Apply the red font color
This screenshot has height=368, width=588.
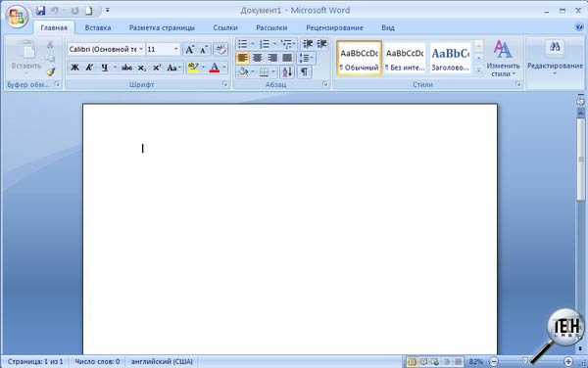tap(214, 68)
